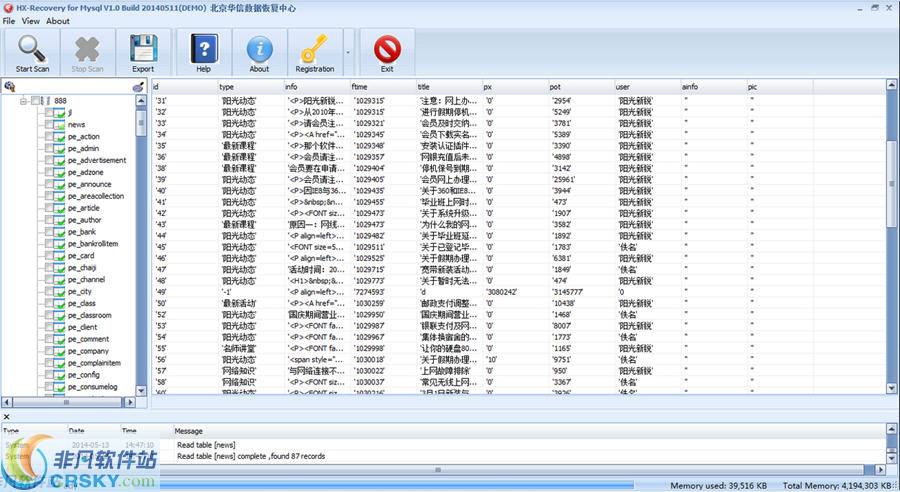Screen dimensions: 900x492
Task: Sort by the type column header
Action: point(250,87)
